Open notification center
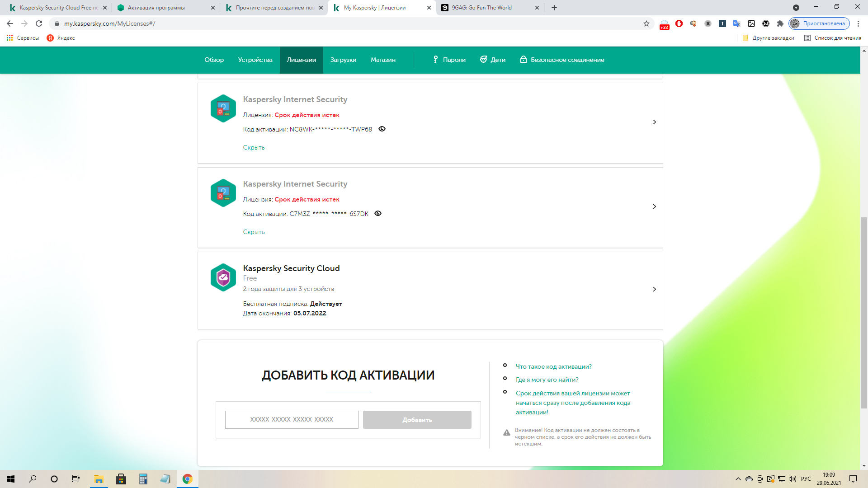Viewport: 868px width, 488px height. (x=853, y=479)
